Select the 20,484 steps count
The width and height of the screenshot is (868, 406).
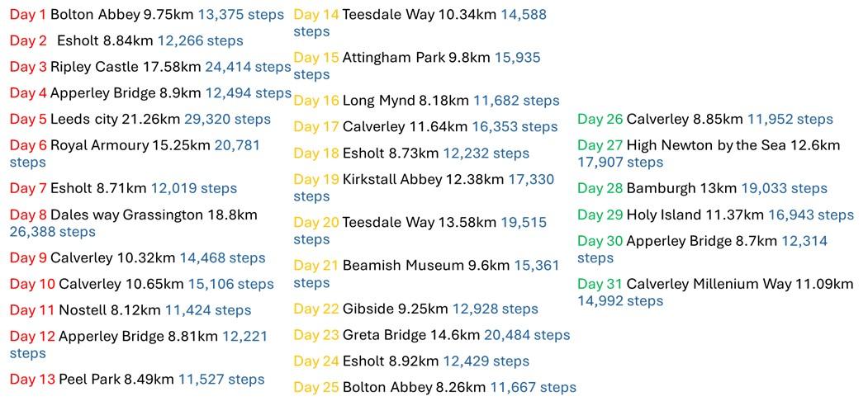(527, 335)
